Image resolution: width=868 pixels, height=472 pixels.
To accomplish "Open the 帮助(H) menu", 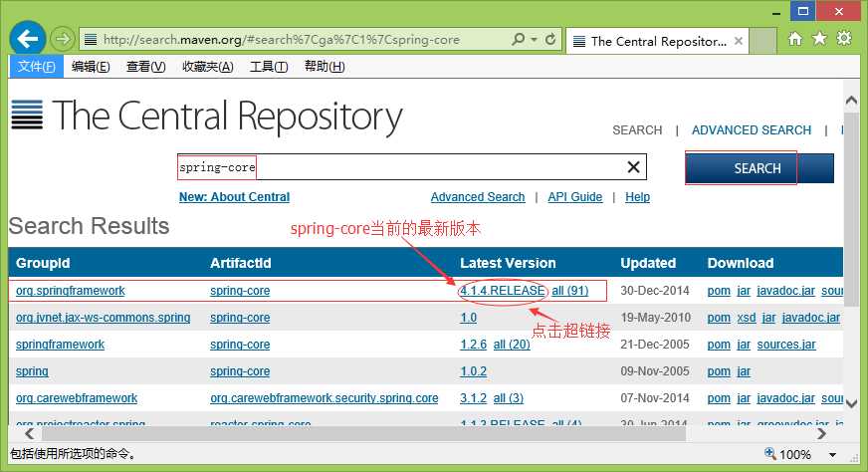I will click(x=325, y=67).
